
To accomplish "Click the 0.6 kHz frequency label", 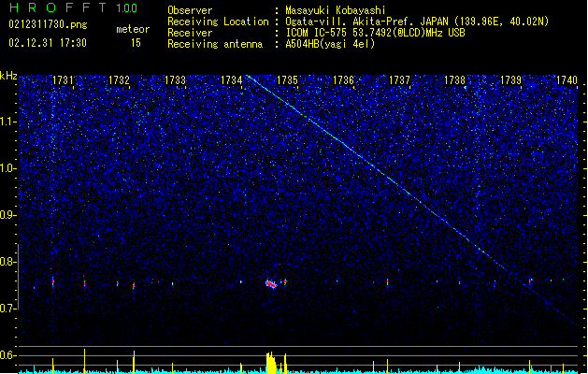I will click(7, 355).
